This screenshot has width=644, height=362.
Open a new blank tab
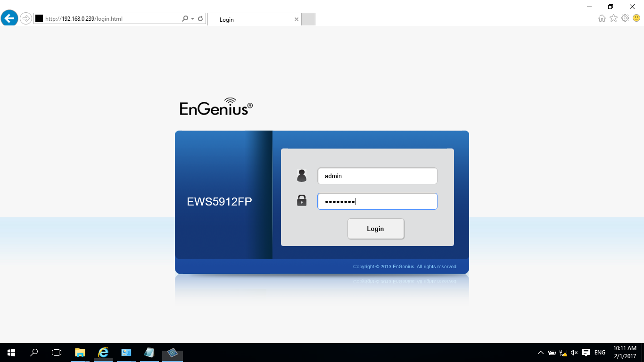(308, 19)
